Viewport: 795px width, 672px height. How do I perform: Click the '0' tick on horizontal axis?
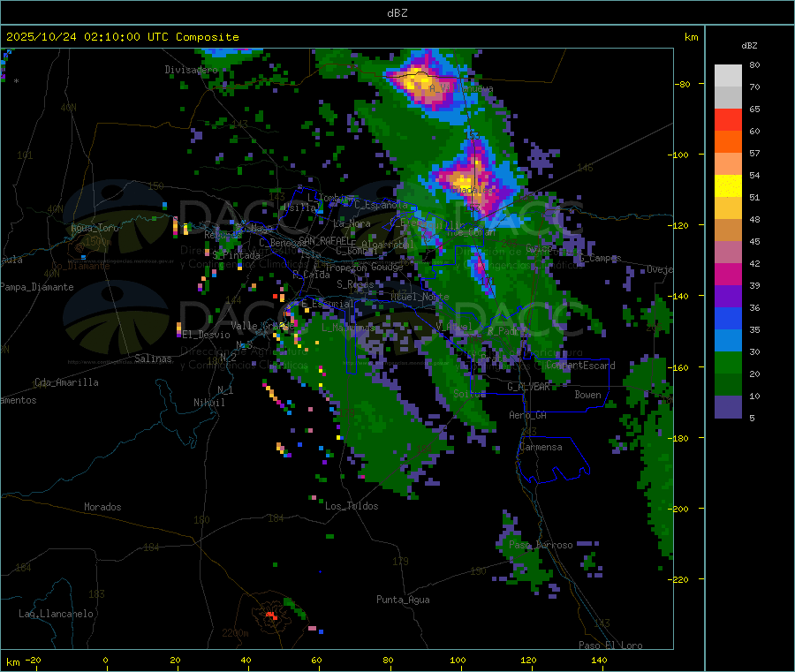105,660
